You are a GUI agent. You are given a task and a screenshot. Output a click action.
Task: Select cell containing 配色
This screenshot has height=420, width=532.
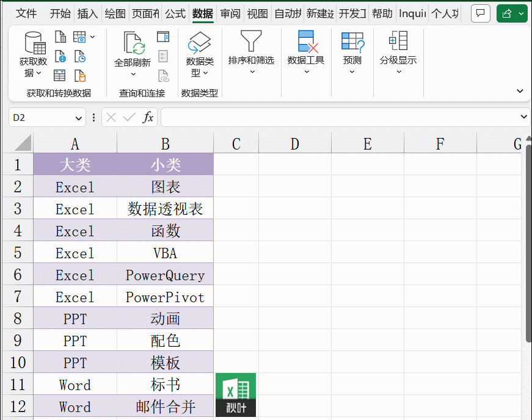pos(166,341)
